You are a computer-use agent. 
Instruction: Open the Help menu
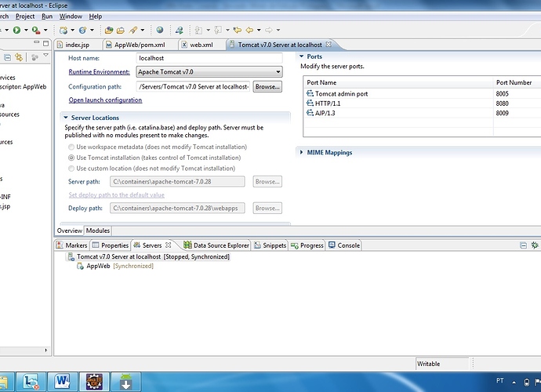point(95,16)
